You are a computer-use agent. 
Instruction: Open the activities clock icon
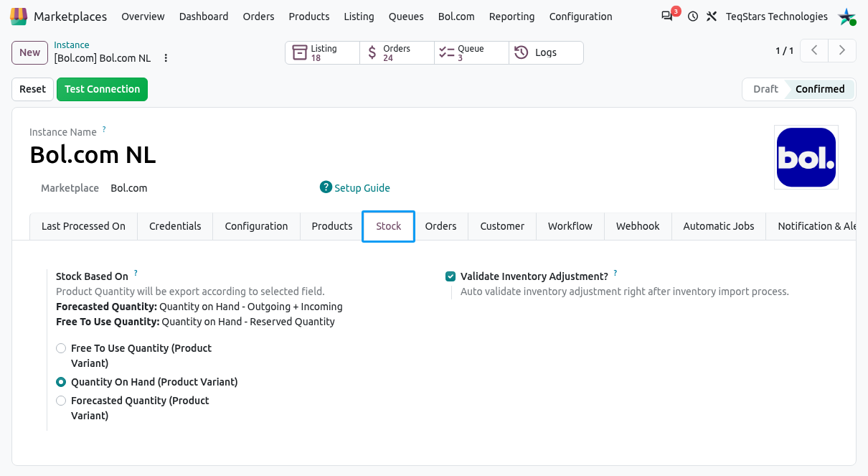point(693,16)
